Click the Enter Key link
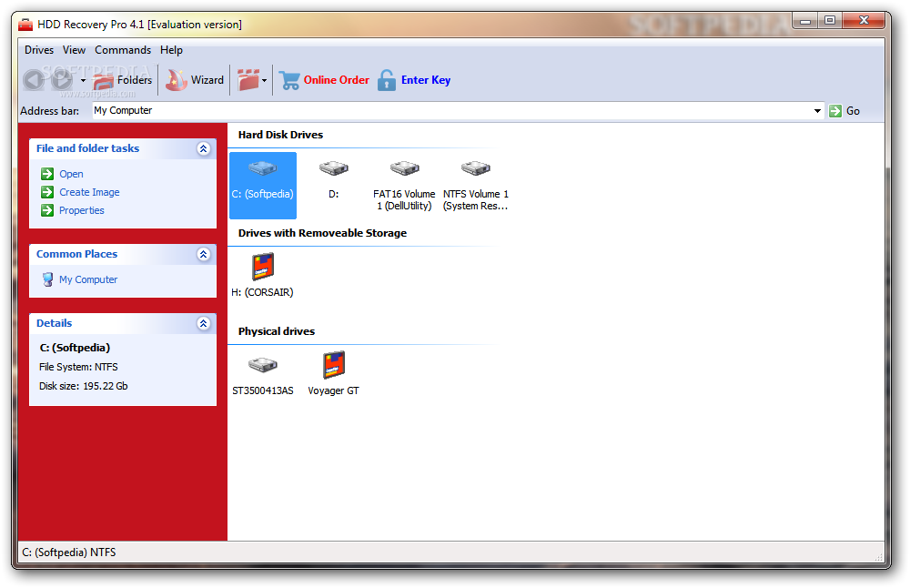 click(425, 80)
